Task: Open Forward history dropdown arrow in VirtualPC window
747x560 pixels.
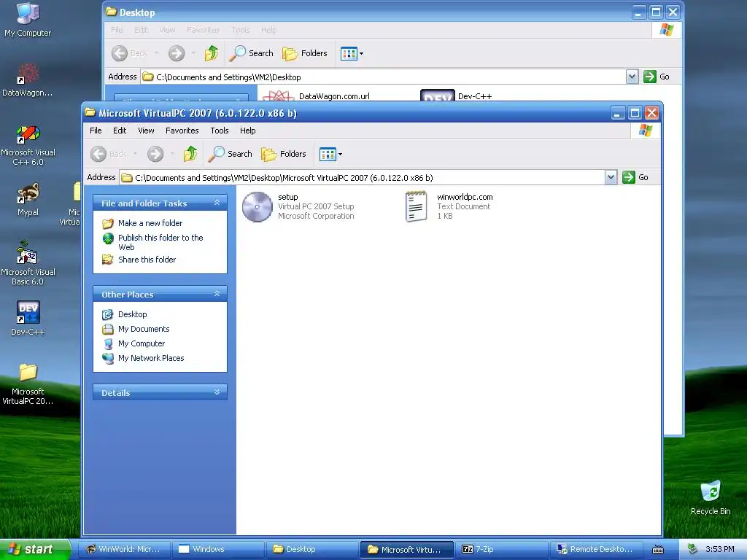Action: (x=172, y=154)
